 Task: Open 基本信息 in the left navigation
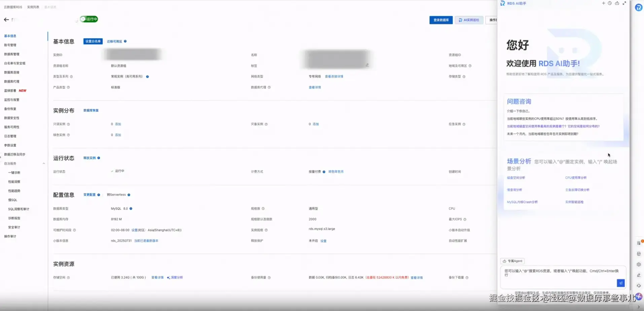coord(10,36)
